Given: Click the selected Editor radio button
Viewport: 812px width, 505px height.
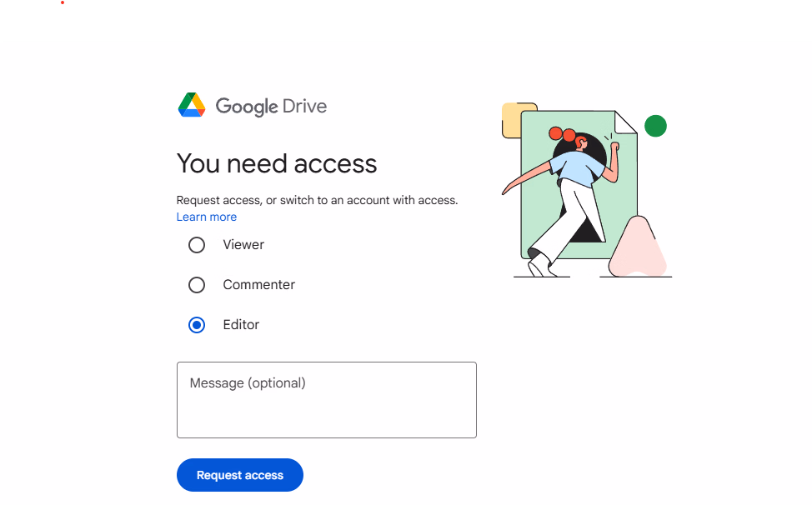Looking at the screenshot, I should click(197, 325).
